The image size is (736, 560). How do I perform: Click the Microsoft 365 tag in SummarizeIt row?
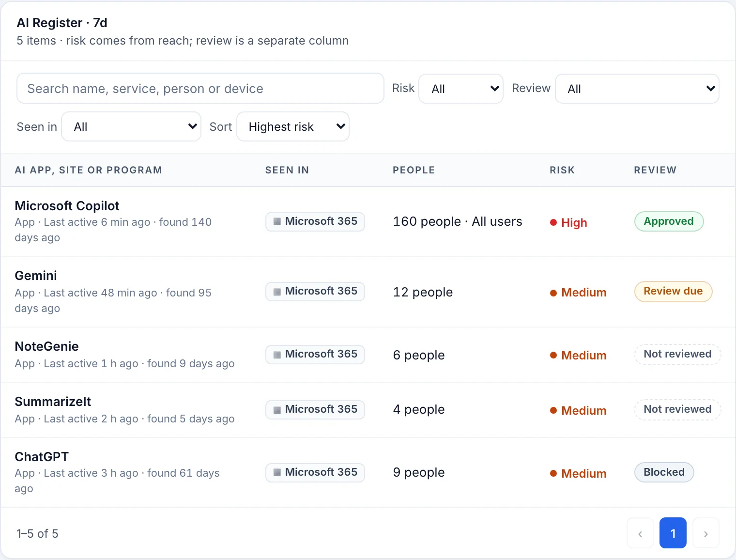[315, 409]
